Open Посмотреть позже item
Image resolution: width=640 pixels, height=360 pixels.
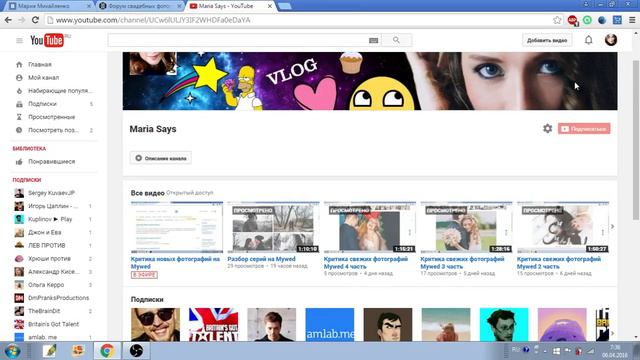(53, 130)
